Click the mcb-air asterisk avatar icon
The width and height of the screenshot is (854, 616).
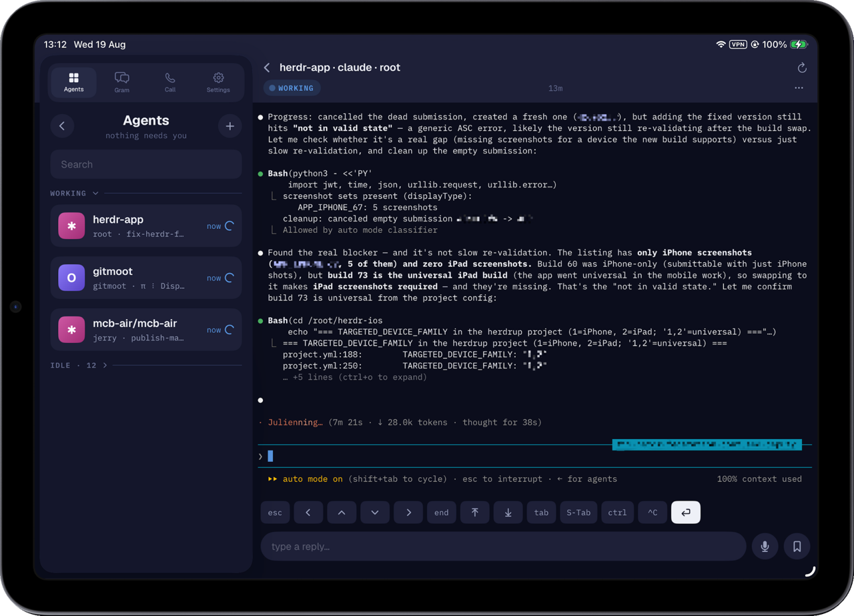pyautogui.click(x=71, y=330)
